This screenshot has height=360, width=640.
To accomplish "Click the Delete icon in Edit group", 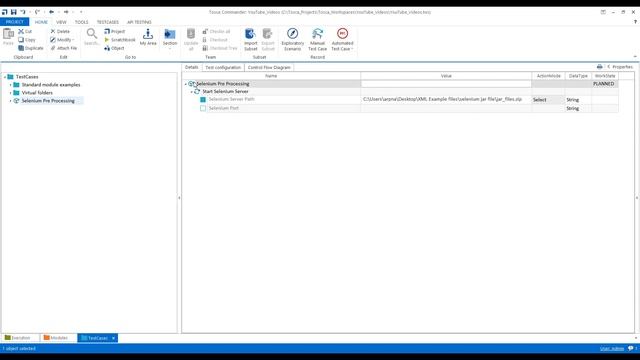I will (x=53, y=31).
